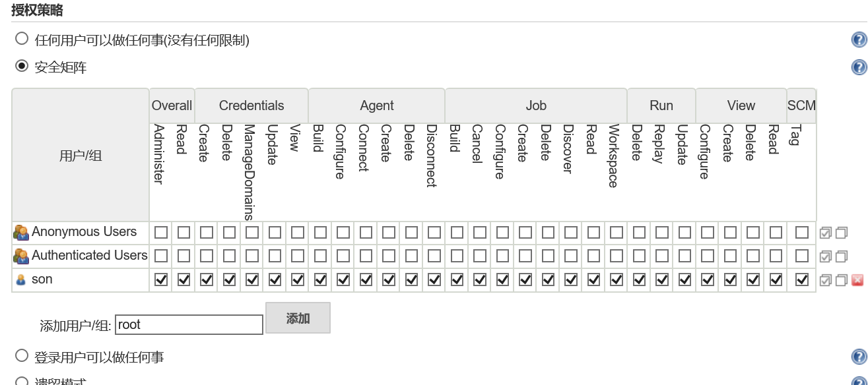Screen dimensions: 868x385
Task: Select all permissions for Anonymous Users
Action: click(825, 233)
